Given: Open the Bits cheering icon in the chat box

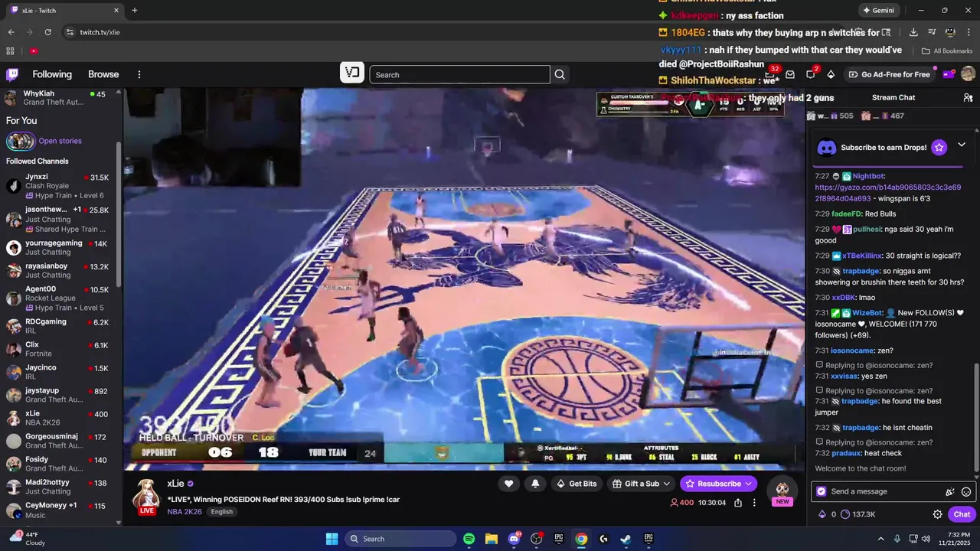Looking at the screenshot, I should [x=950, y=491].
